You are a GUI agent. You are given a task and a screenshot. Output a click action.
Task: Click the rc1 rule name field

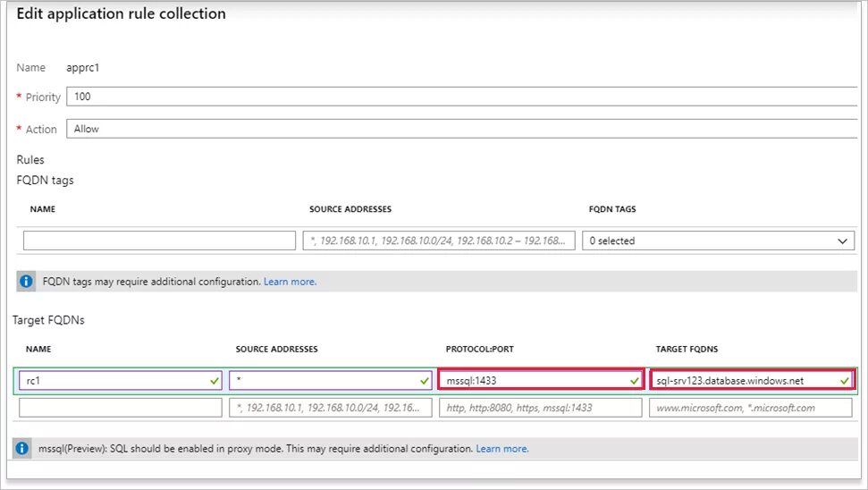(120, 380)
